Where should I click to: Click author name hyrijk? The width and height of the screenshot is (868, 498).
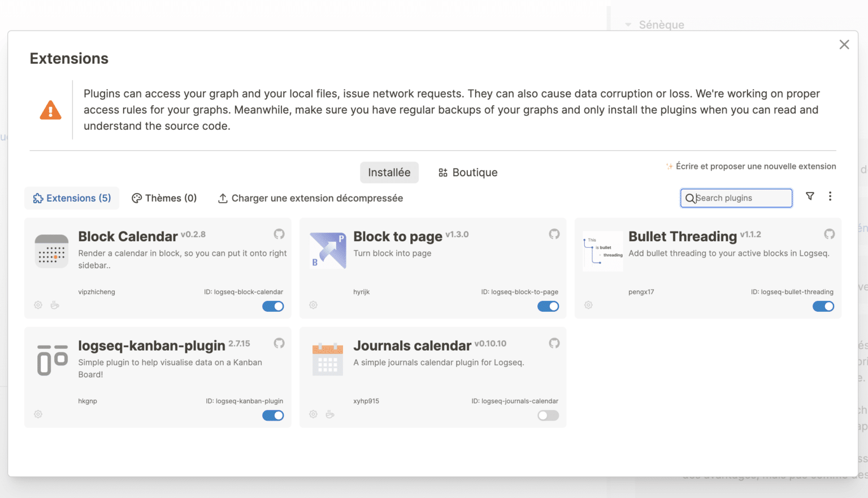362,292
